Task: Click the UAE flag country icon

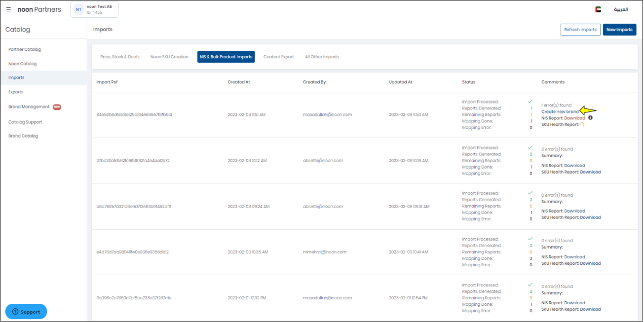Action: click(x=598, y=9)
